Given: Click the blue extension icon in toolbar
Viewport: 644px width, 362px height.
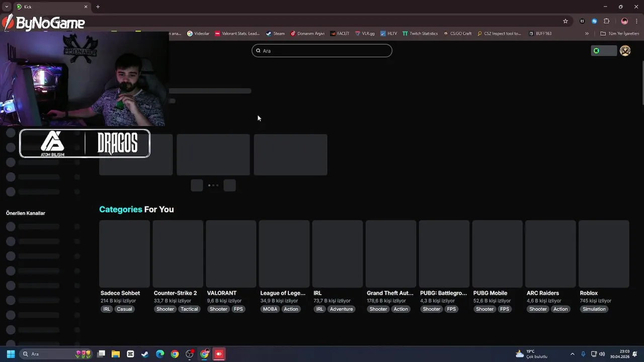Looking at the screenshot, I should point(594,21).
